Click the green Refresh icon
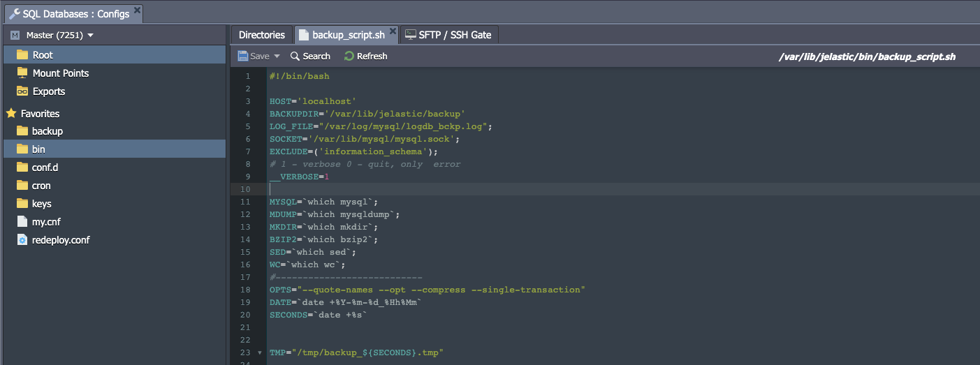Screen dimensions: 980x365 [x=349, y=56]
